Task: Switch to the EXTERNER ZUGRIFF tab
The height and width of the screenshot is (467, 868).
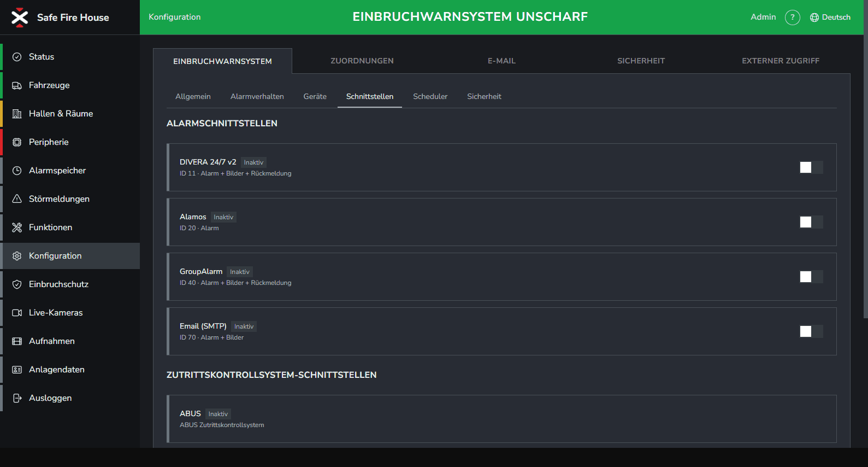Action: (781, 61)
